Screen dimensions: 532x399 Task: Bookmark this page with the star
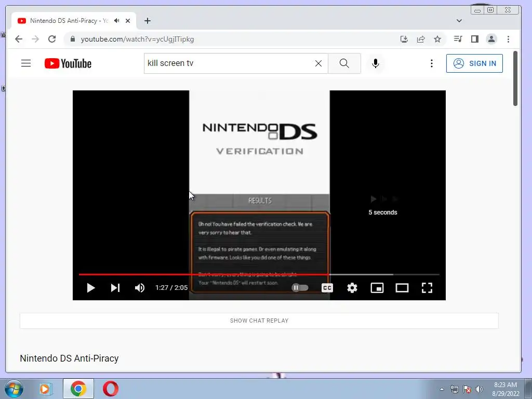(x=437, y=39)
